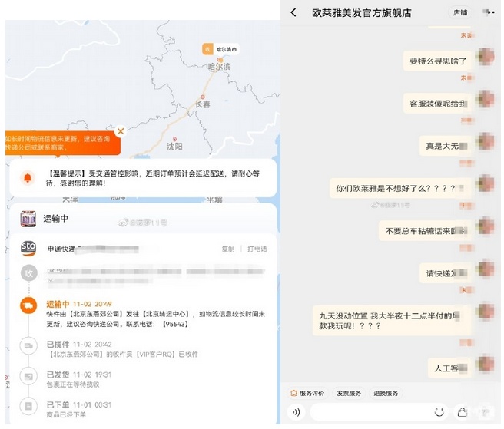Open 退换服务 return service
This screenshot has height=429, width=504.
pyautogui.click(x=386, y=393)
